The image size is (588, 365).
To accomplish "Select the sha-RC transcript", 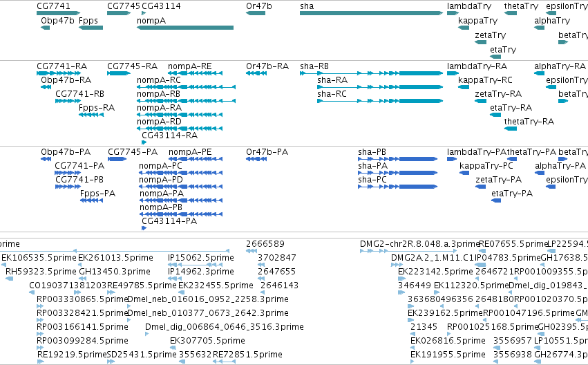I will (380, 101).
